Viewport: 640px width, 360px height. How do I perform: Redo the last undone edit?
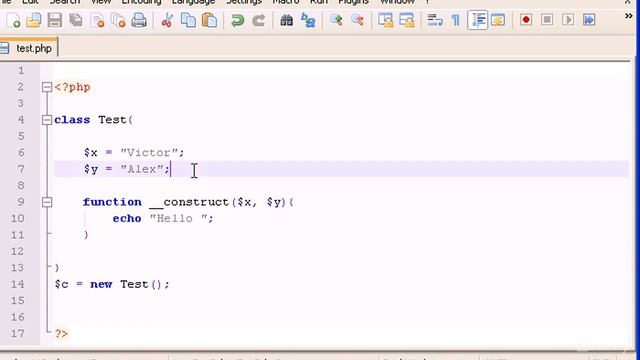coord(258,20)
